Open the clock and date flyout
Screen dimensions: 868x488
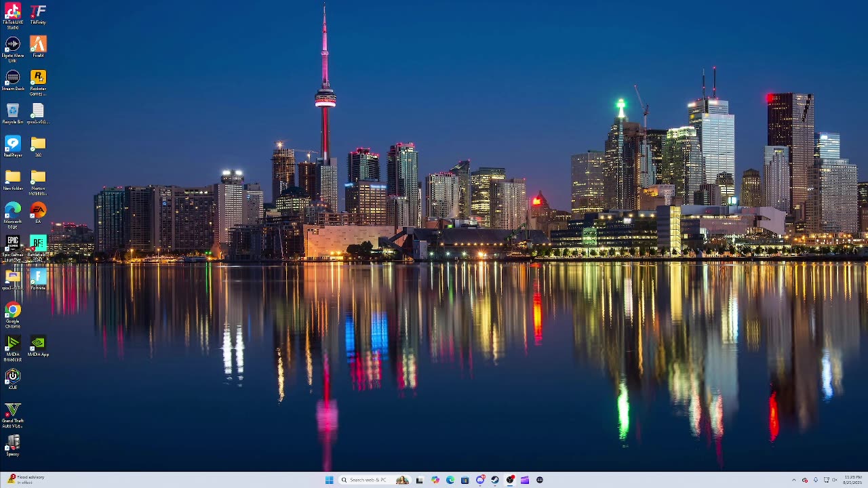[x=853, y=480]
